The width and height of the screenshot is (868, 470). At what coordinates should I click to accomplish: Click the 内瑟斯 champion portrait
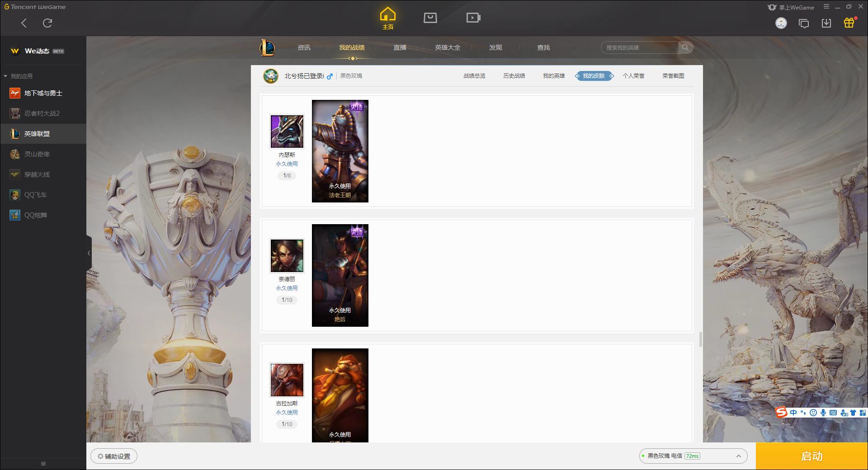click(287, 131)
